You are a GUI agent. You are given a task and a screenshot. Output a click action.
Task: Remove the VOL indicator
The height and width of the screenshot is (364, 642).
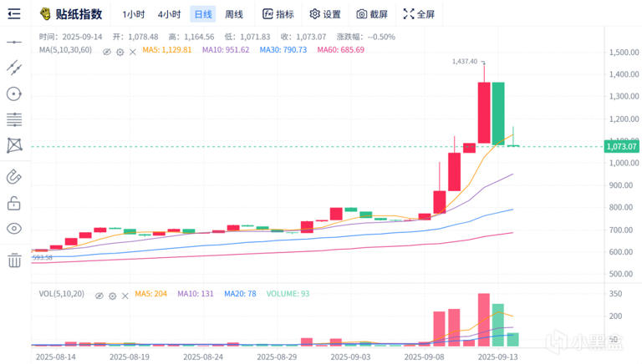coord(125,296)
